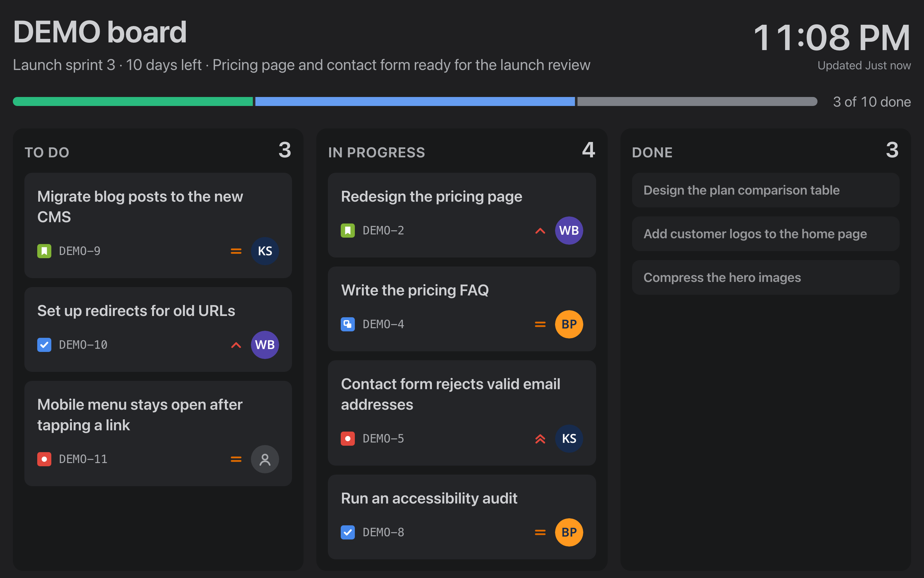Click the 'Updated Just now' status text
This screenshot has width=924, height=578.
864,66
